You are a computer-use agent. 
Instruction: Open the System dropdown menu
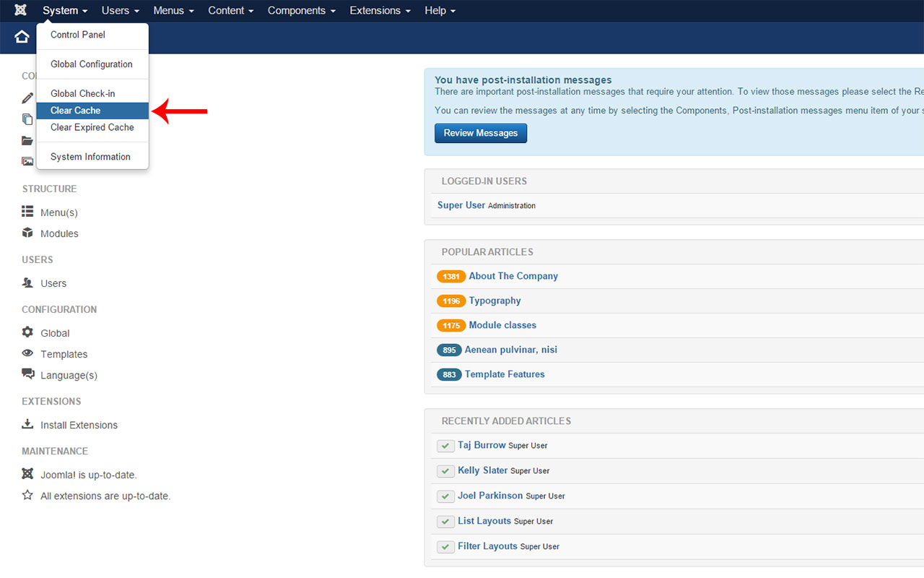(x=65, y=10)
